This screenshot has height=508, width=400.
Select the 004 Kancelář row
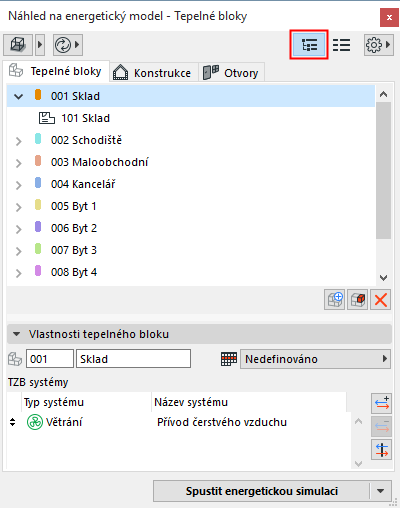tap(191, 184)
